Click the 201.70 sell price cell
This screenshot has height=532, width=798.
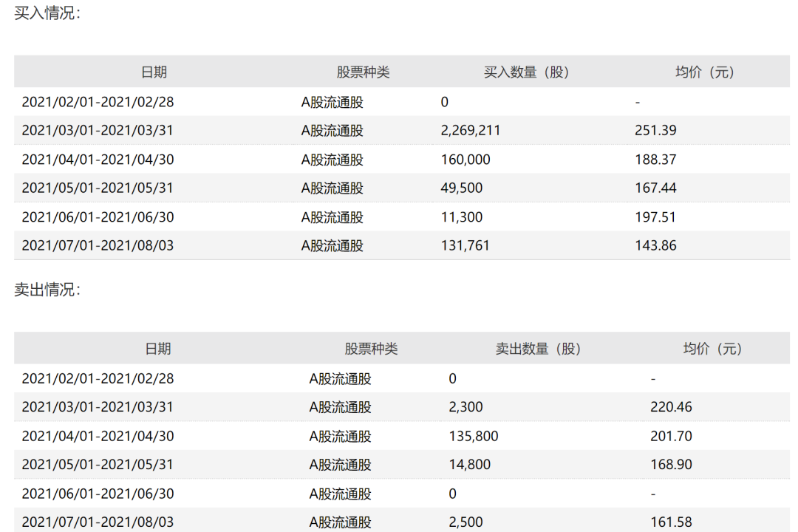pyautogui.click(x=671, y=437)
